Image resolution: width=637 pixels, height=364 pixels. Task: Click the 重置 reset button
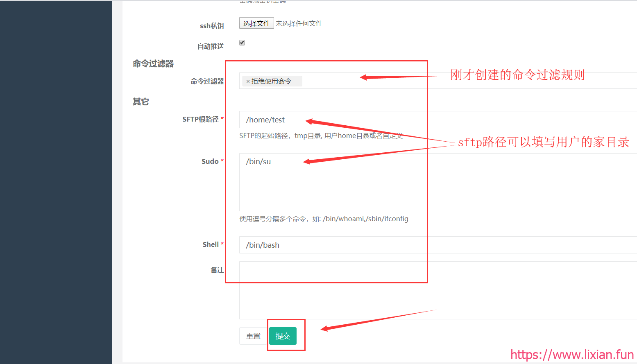point(253,336)
